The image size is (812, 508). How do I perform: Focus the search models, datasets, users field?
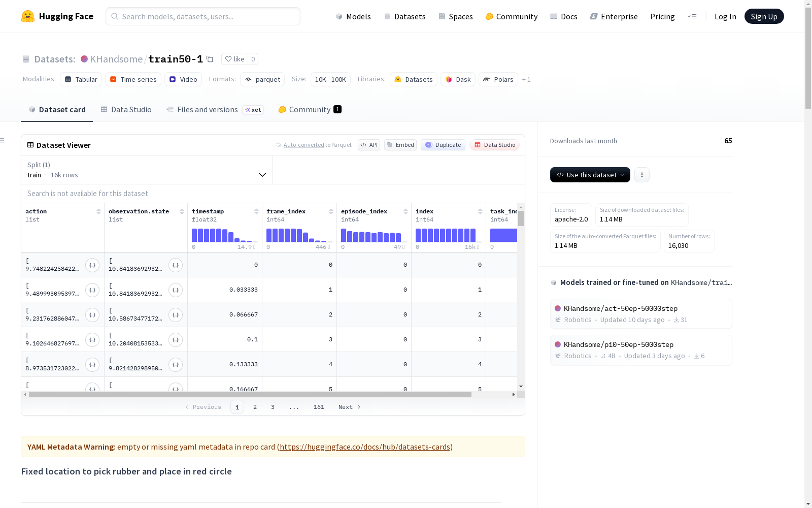coord(203,16)
